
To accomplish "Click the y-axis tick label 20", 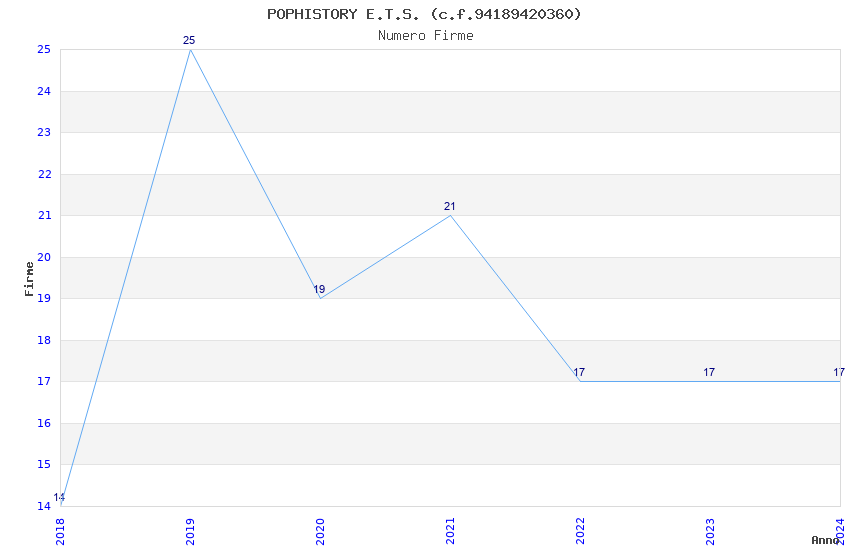I will point(44,258).
